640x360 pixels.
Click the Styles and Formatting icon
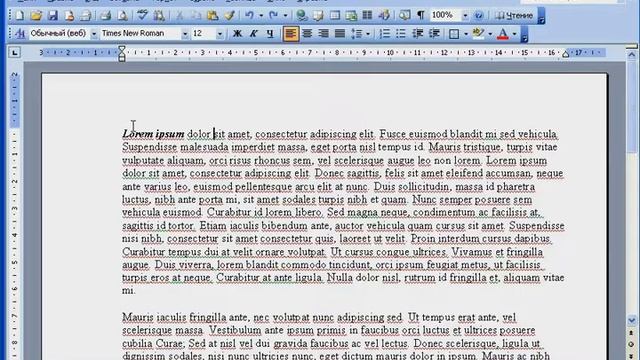coord(20,33)
